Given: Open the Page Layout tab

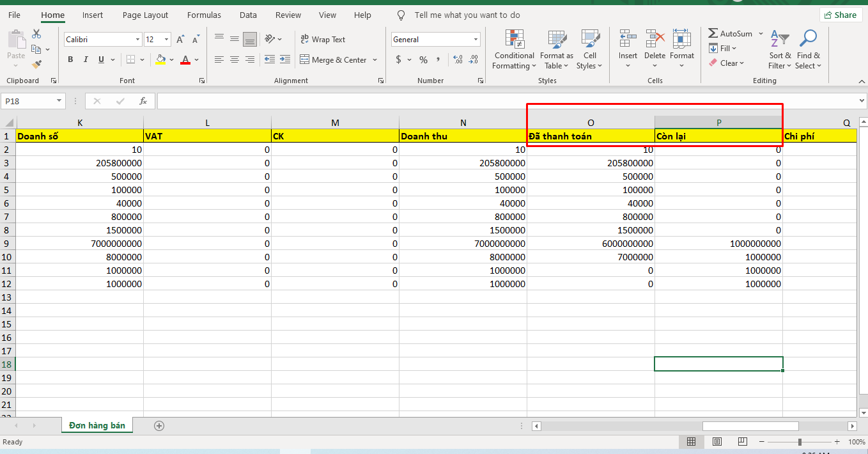Looking at the screenshot, I should pyautogui.click(x=145, y=15).
